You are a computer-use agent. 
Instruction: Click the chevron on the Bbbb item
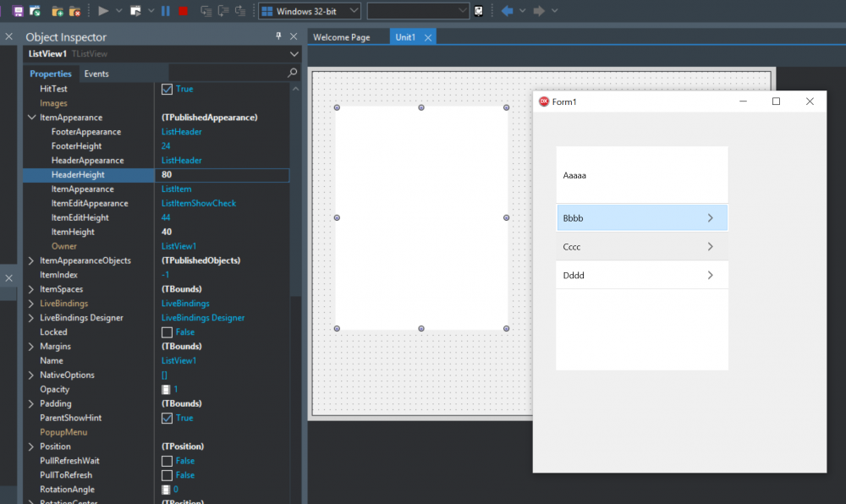710,218
